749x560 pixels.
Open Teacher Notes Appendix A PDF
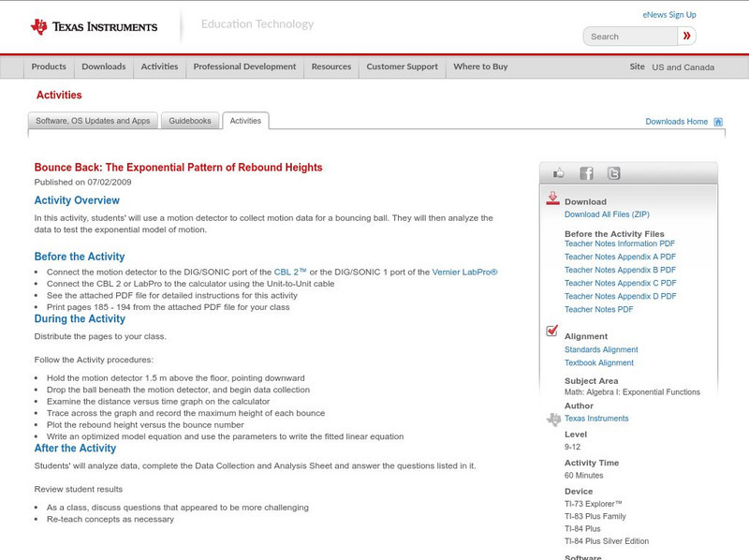[x=620, y=258]
